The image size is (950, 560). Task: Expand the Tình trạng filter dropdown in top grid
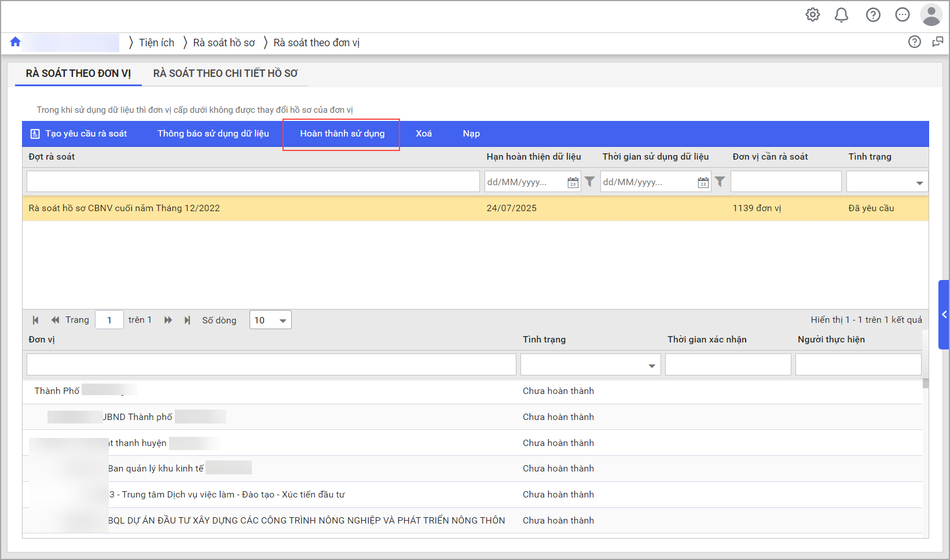[x=919, y=183]
